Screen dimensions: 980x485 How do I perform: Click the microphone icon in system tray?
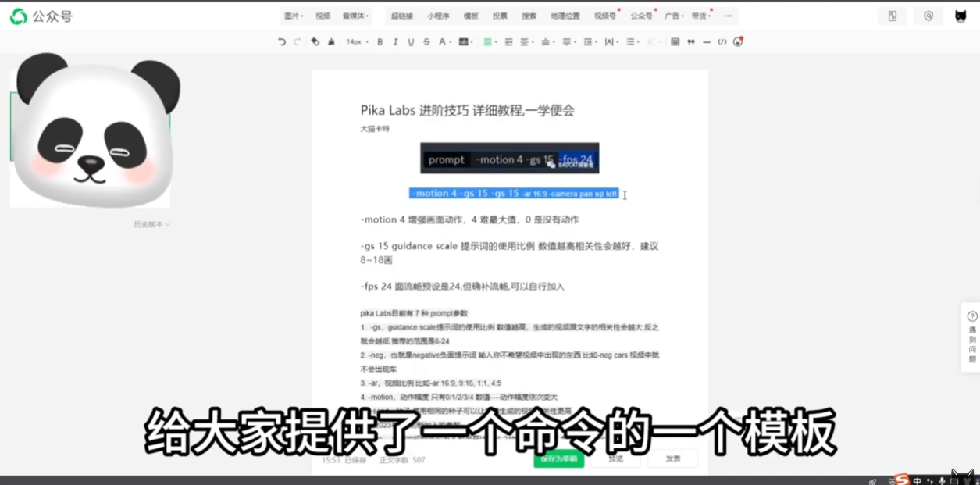943,480
